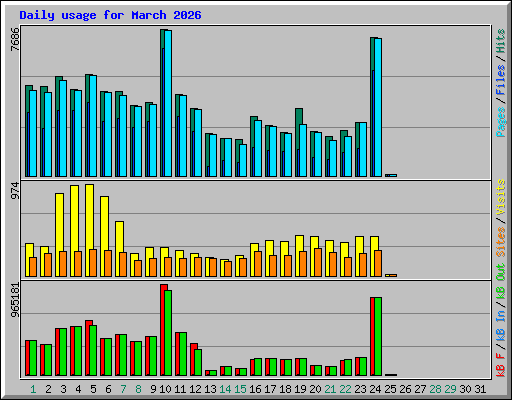Click the cyan files bar for day 24

point(378,107)
